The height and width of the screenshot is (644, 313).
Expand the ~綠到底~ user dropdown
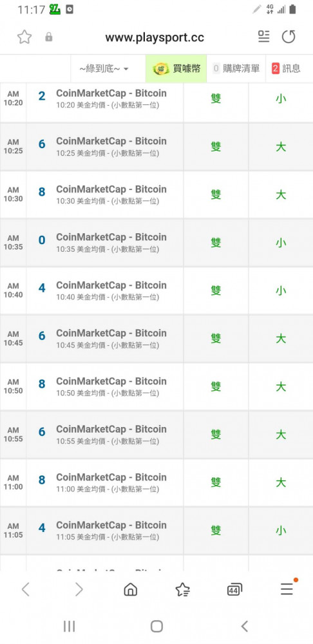pyautogui.click(x=104, y=69)
